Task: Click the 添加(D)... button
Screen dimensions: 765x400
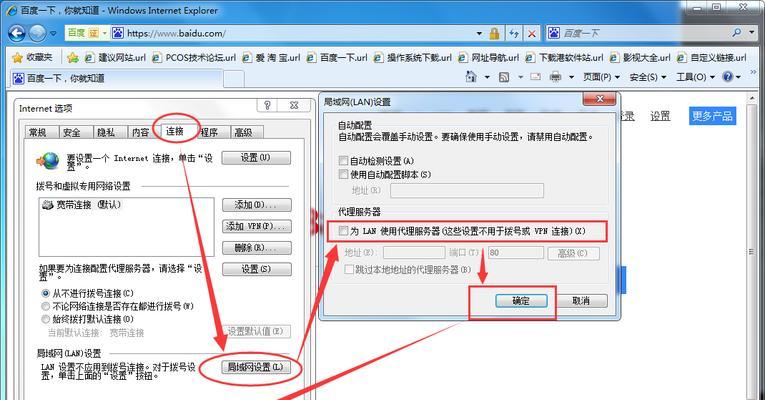Action: [257, 205]
